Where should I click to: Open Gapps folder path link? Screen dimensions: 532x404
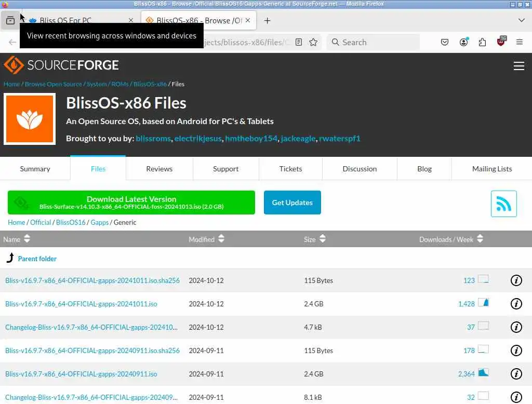click(x=99, y=222)
